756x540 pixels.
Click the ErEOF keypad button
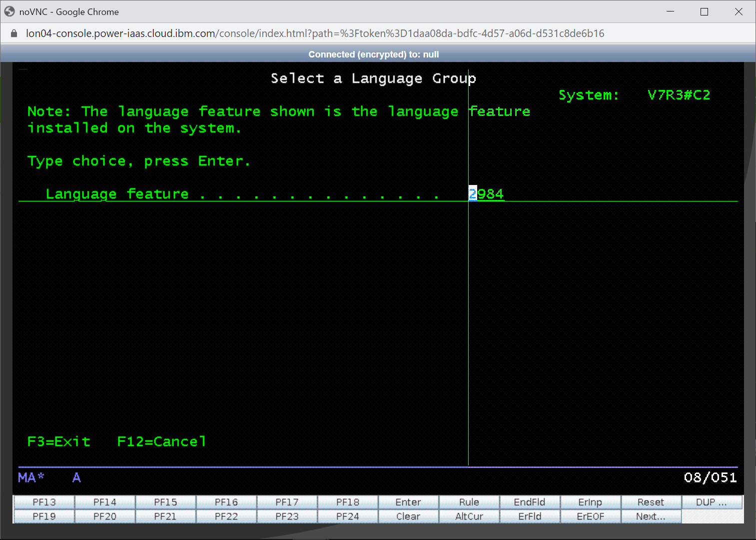(x=591, y=516)
